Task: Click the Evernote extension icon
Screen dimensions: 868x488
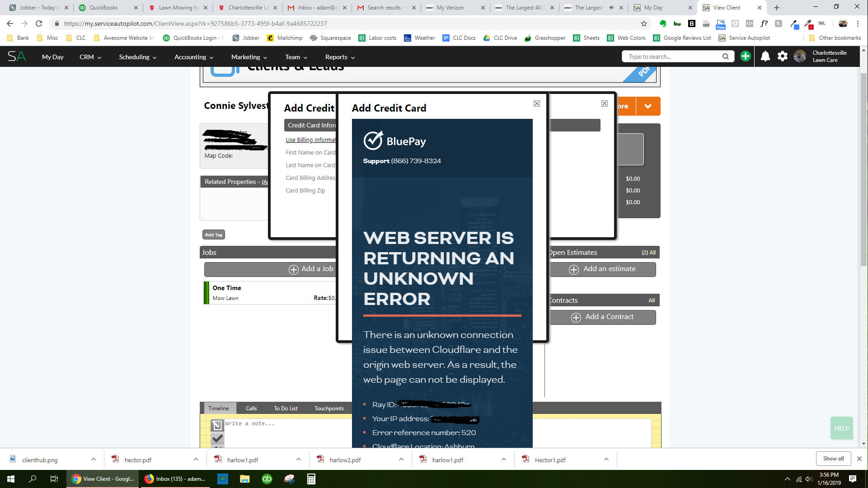Action: (x=662, y=23)
